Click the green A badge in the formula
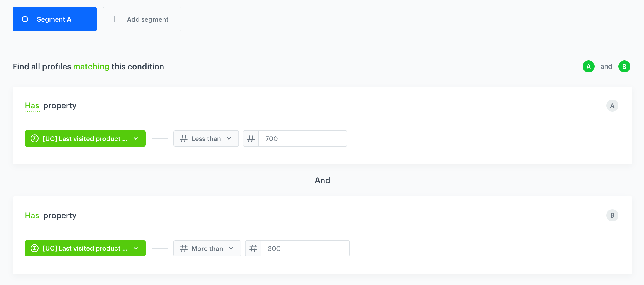Screen dimensions: 644x285 (588, 67)
